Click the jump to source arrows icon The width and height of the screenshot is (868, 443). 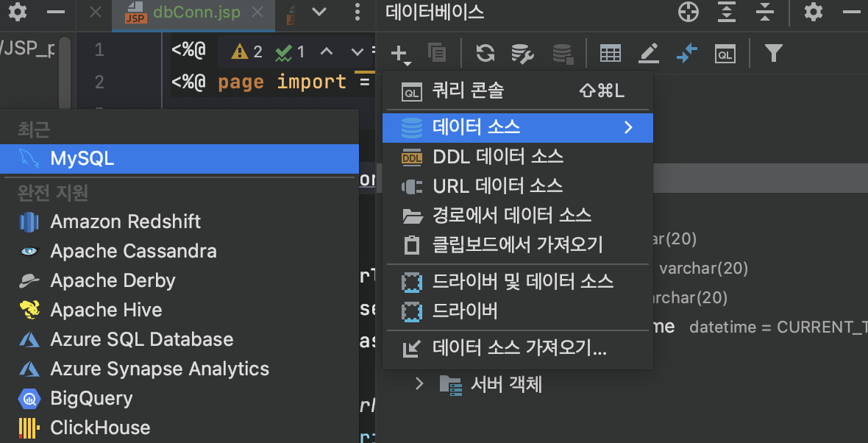point(687,53)
